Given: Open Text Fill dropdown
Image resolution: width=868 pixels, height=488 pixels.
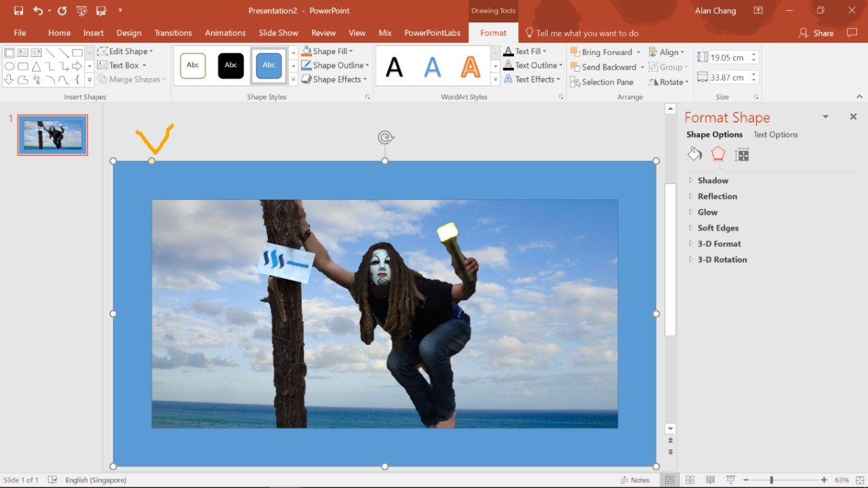Looking at the screenshot, I should (x=525, y=52).
